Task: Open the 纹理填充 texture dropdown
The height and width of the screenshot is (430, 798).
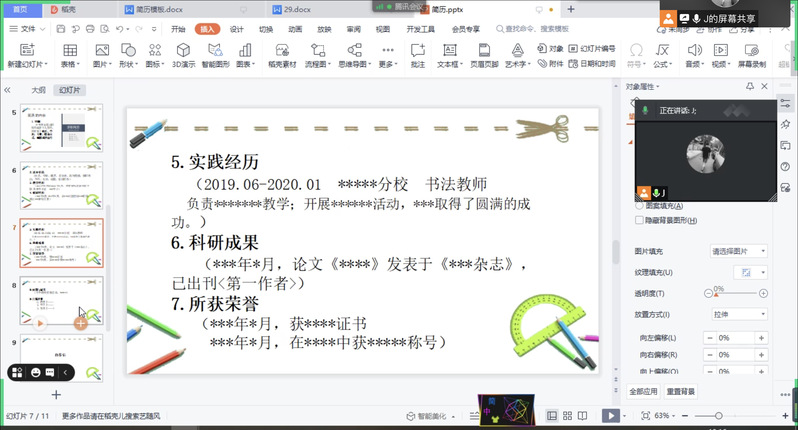Action: [747, 272]
